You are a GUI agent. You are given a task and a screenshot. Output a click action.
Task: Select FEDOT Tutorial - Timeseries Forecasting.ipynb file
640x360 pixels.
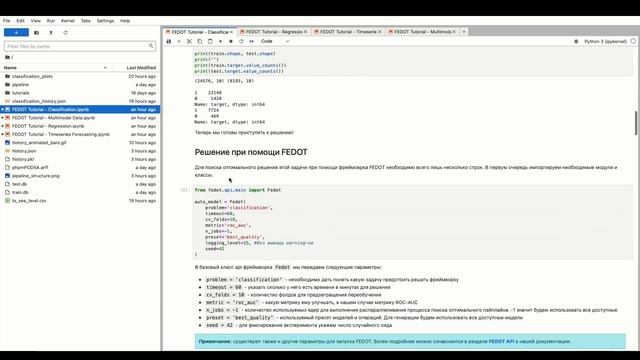coord(80,134)
